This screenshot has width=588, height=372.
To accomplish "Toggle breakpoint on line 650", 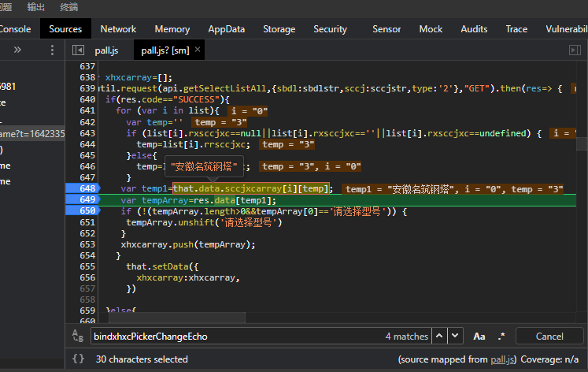I will coord(83,210).
